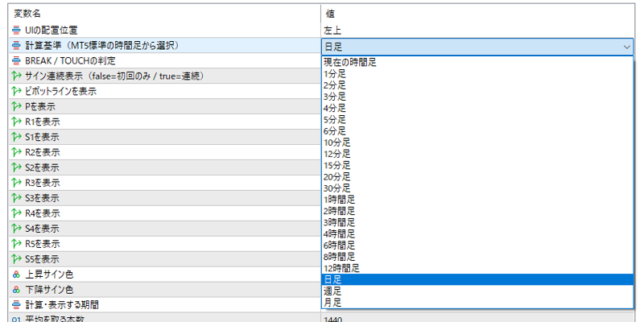Select 2時間足 option
Screen dimensions: 644x322
click(x=477, y=211)
